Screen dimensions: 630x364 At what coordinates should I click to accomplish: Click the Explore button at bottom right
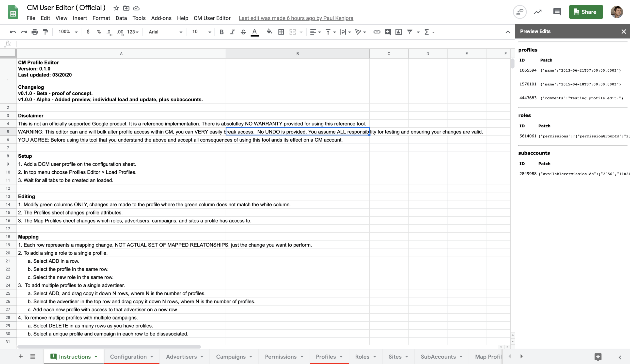click(598, 357)
